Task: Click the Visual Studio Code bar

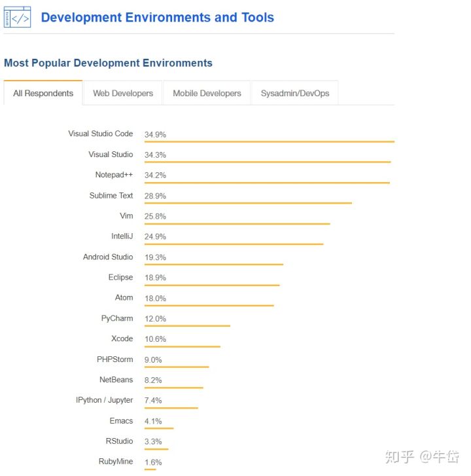Action: point(269,141)
